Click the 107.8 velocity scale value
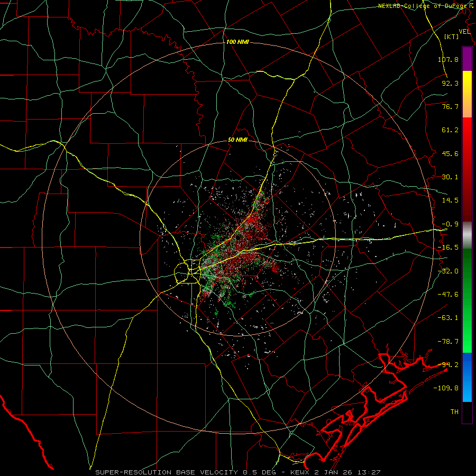The image size is (476, 476). pos(448,59)
